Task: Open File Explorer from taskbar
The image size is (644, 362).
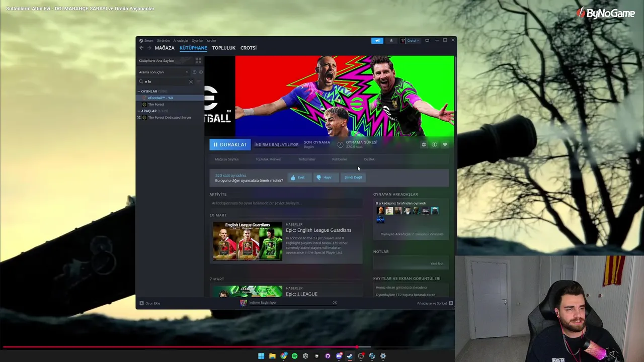Action: pos(272,356)
